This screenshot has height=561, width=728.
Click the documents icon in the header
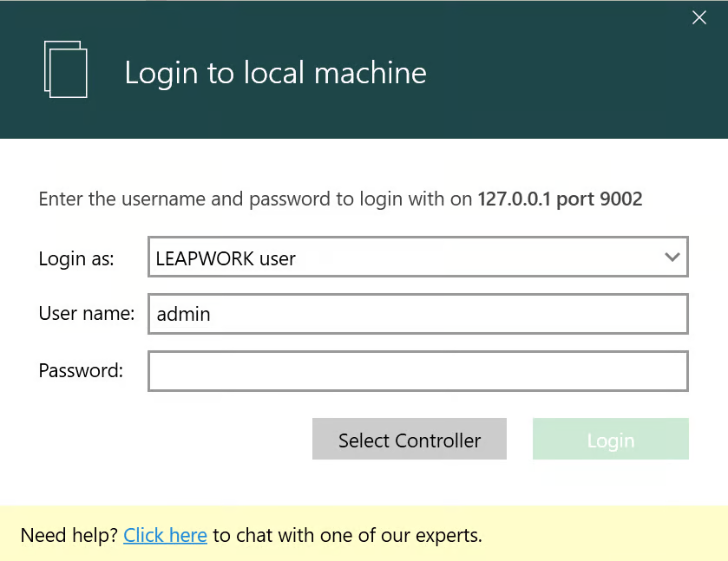tap(65, 69)
